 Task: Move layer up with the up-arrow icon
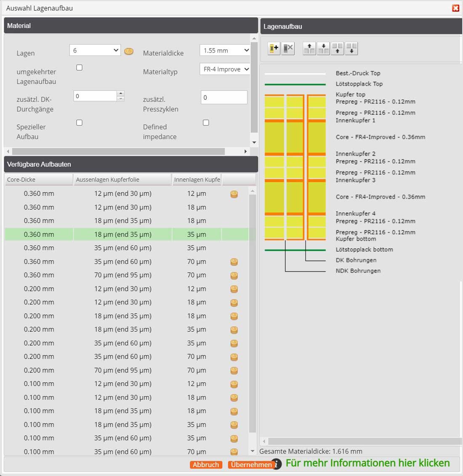coord(309,48)
